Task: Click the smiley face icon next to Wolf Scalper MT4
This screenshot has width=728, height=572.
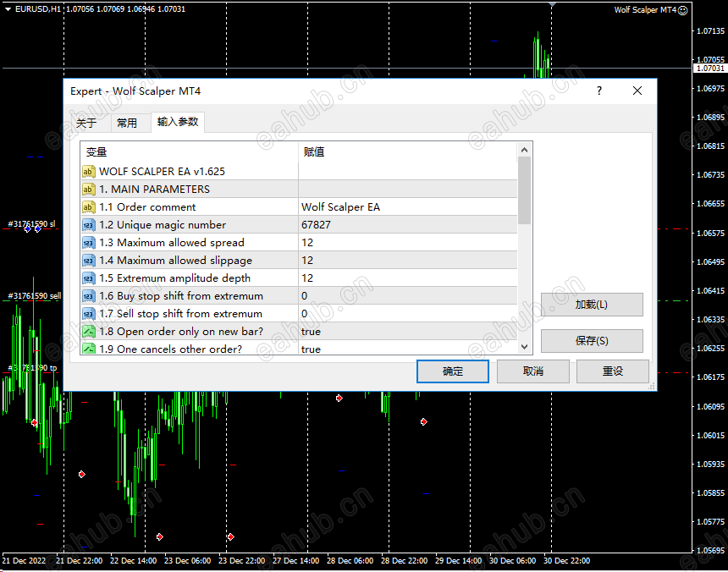Action: [x=682, y=10]
